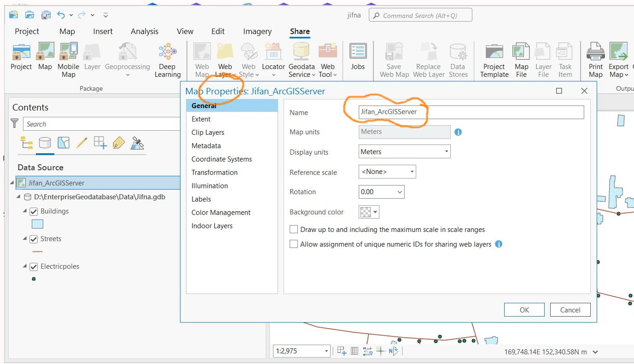The width and height of the screenshot is (634, 364).
Task: Toggle the Electricpoles layer checkbox
Action: click(34, 267)
